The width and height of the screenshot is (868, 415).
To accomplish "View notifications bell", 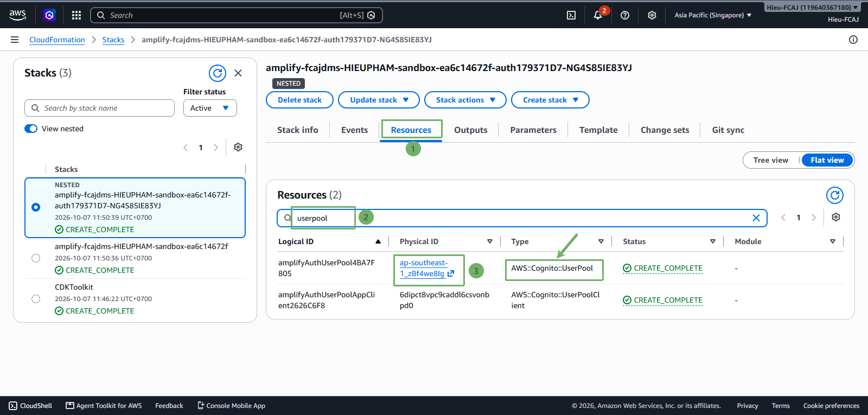I will 598,15.
